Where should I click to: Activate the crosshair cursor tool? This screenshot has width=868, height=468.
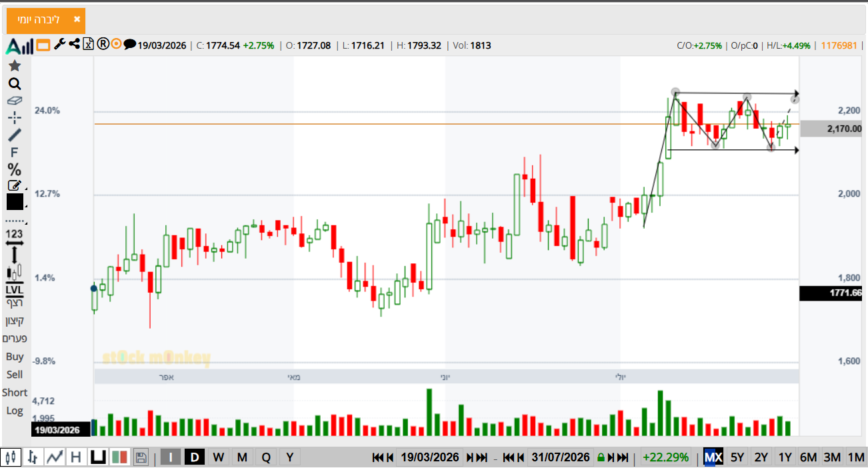coord(14,118)
